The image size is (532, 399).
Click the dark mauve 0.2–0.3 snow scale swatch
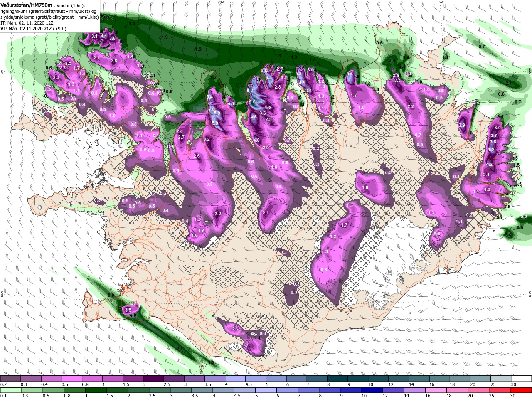[x=10, y=379]
